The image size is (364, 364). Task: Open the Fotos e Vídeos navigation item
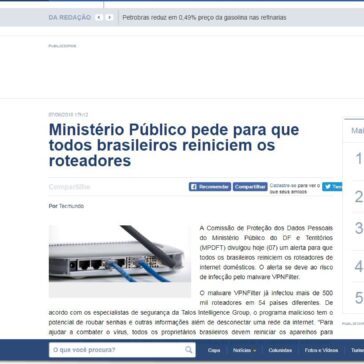[321, 350]
